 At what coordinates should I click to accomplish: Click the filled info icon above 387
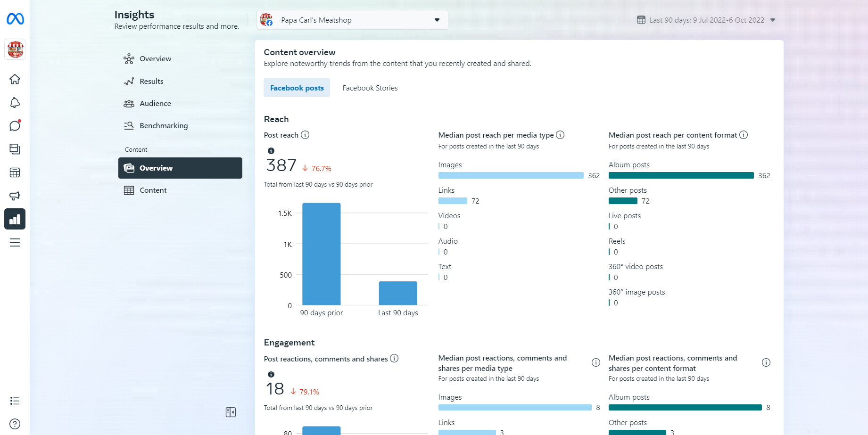pos(271,151)
